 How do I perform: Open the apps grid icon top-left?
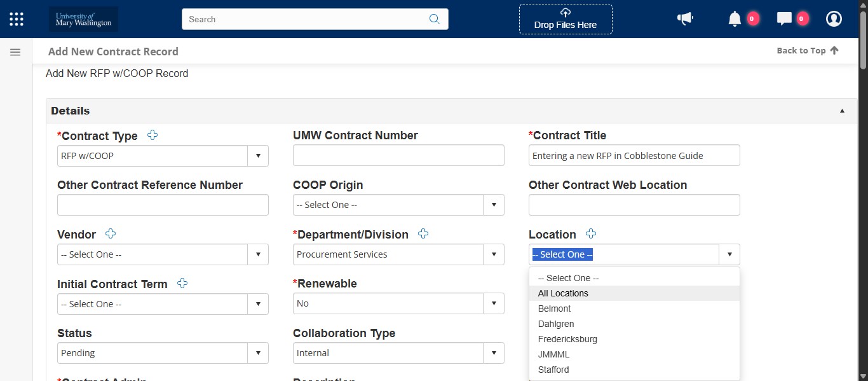(x=16, y=18)
